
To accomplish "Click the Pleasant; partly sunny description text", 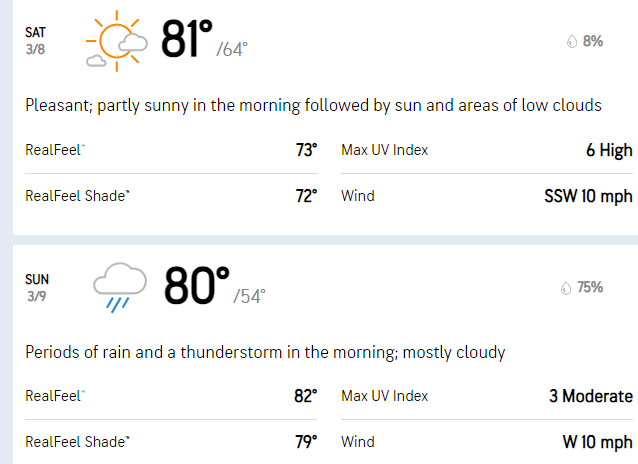I will coord(313,105).
